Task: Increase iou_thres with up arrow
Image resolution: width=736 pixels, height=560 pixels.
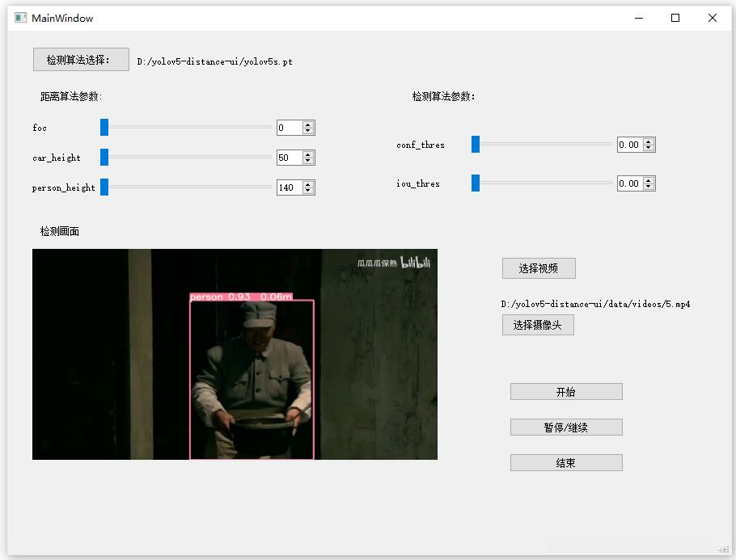Action: point(648,180)
